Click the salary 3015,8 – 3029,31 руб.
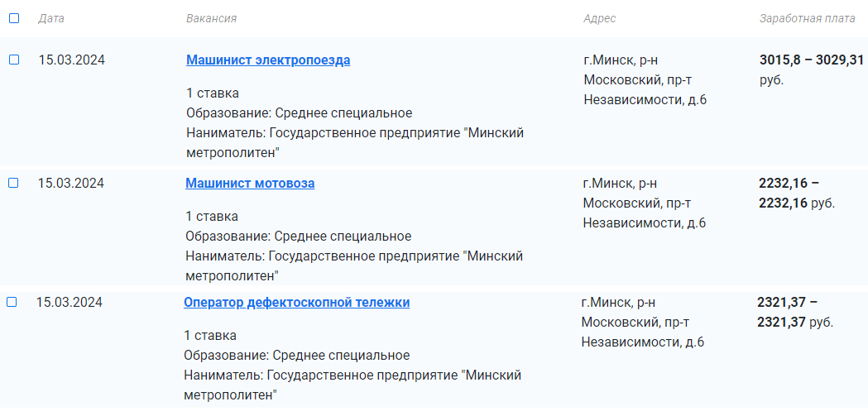Image resolution: width=868 pixels, height=416 pixels. [811, 69]
